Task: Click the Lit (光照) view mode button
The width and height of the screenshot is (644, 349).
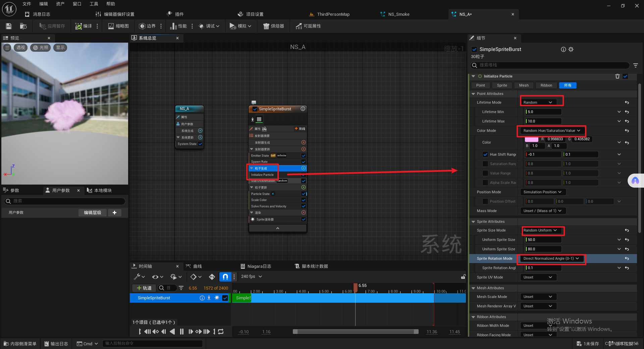Action: [x=40, y=48]
